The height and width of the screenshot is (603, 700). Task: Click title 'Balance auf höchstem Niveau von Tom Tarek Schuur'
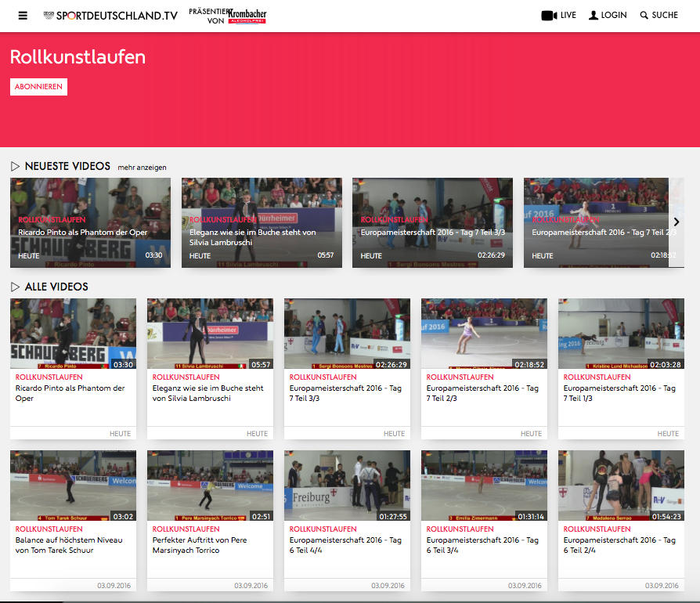69,545
